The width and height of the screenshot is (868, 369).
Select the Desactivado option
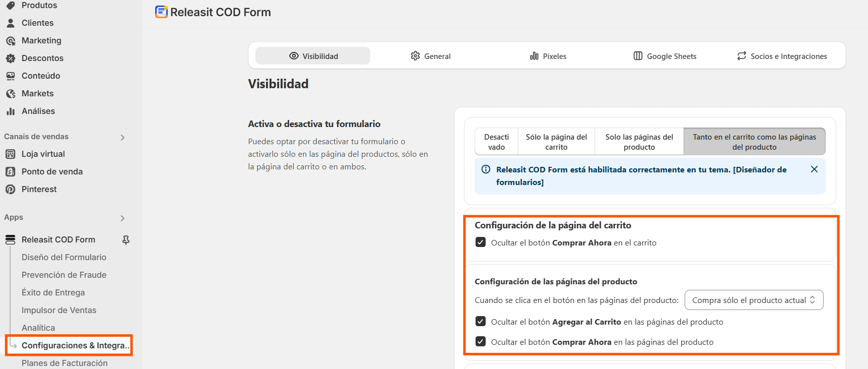click(497, 142)
